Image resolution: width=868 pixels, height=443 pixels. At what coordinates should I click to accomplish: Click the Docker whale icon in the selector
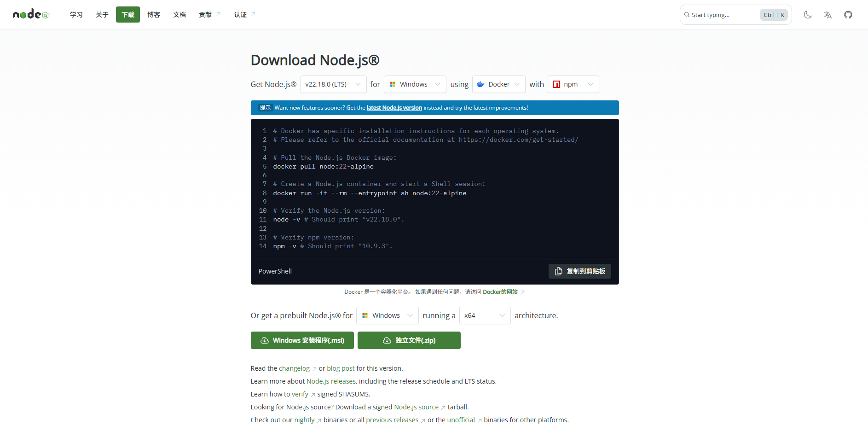click(x=480, y=84)
